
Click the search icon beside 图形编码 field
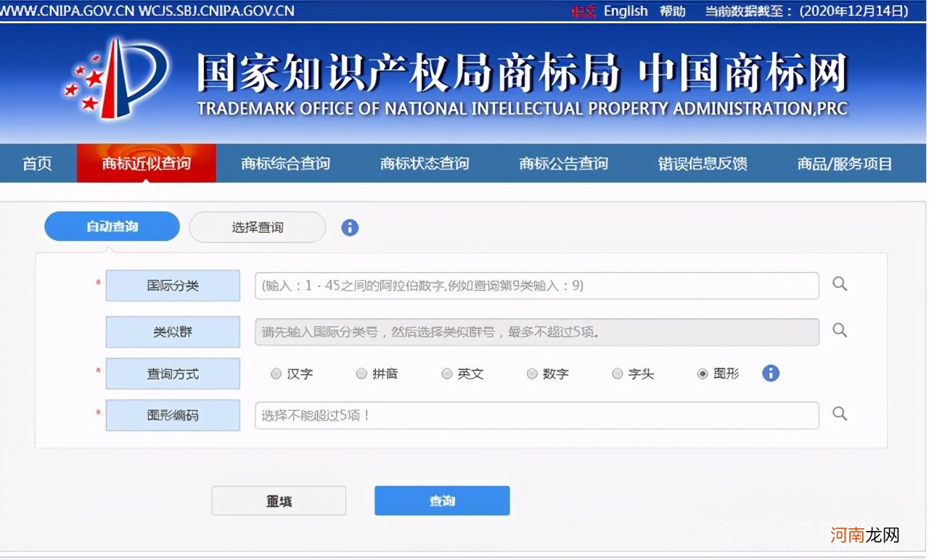(x=840, y=413)
